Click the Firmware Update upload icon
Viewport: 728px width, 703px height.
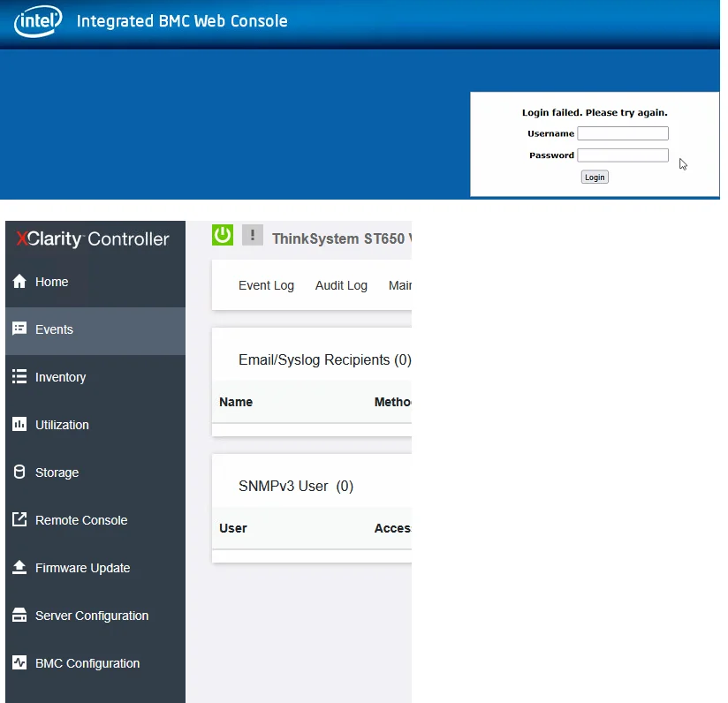[19, 567]
